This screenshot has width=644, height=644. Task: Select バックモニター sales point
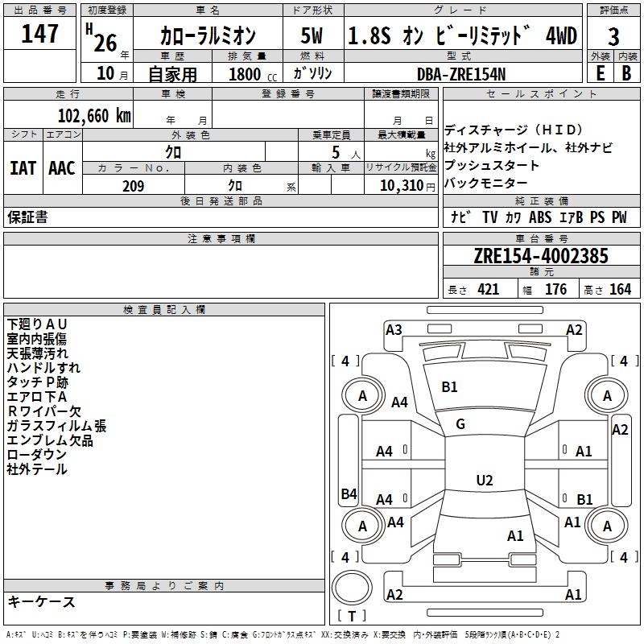click(x=485, y=183)
